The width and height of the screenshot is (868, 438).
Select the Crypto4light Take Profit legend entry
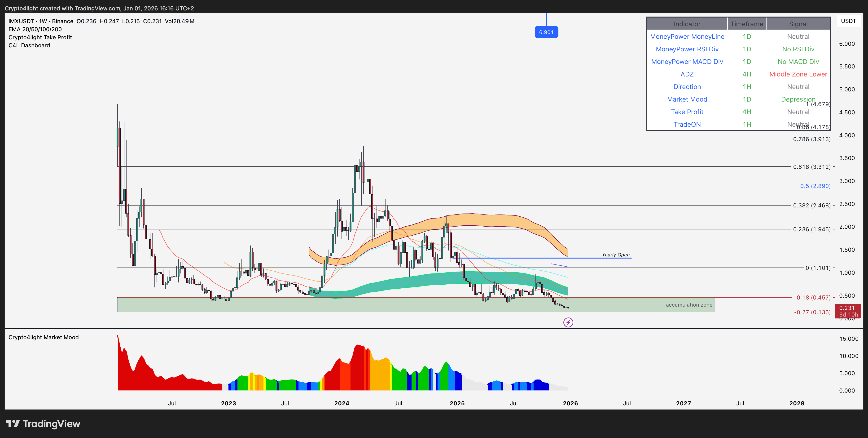40,37
